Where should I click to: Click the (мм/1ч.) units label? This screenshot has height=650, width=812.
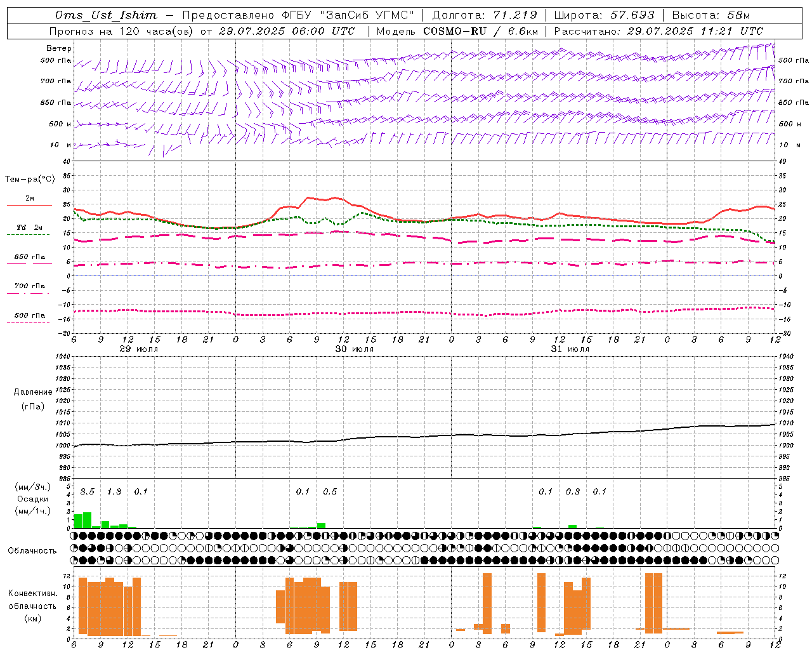coord(32,511)
